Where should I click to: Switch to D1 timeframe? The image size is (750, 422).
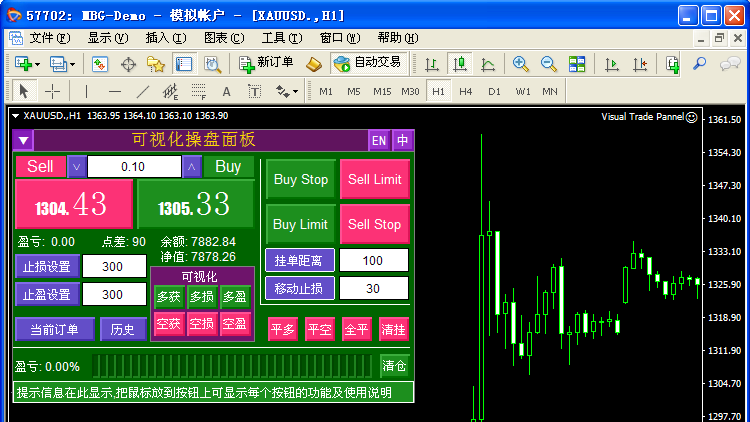point(494,91)
